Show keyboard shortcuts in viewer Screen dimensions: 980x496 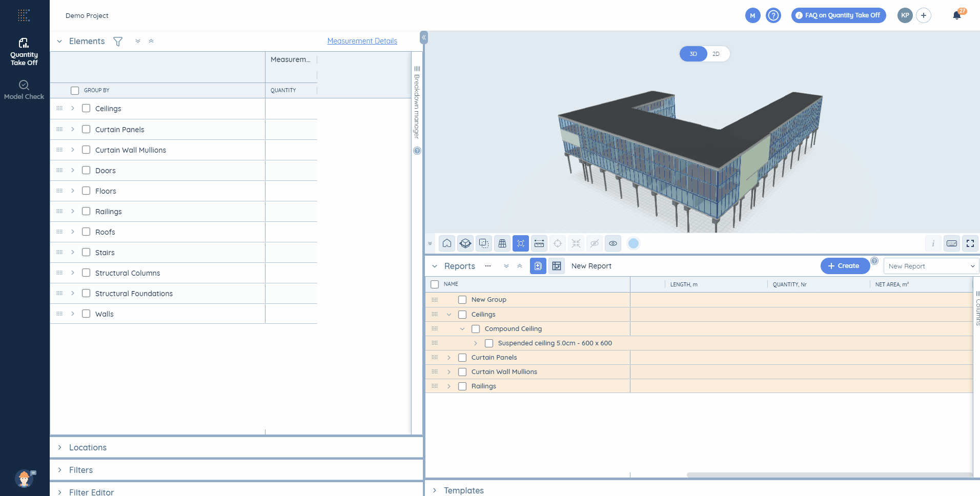pos(952,243)
